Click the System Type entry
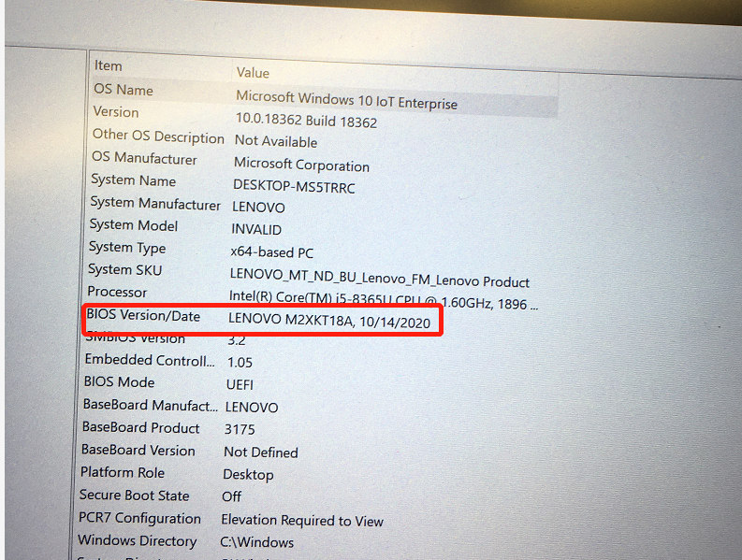Viewport: 742px width, 560px height. [127, 248]
